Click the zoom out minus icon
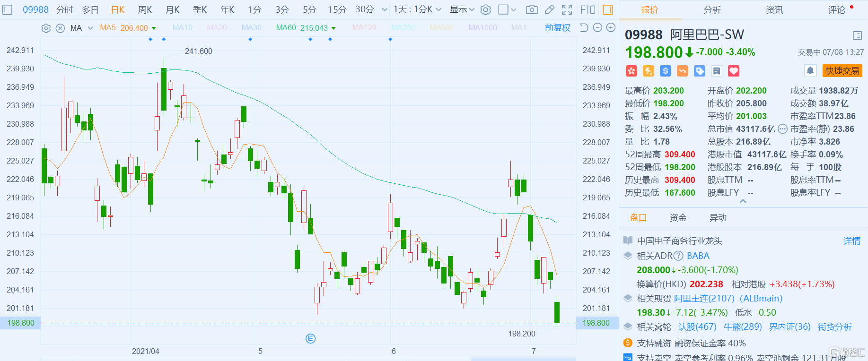The width and height of the screenshot is (868, 361). point(597,28)
